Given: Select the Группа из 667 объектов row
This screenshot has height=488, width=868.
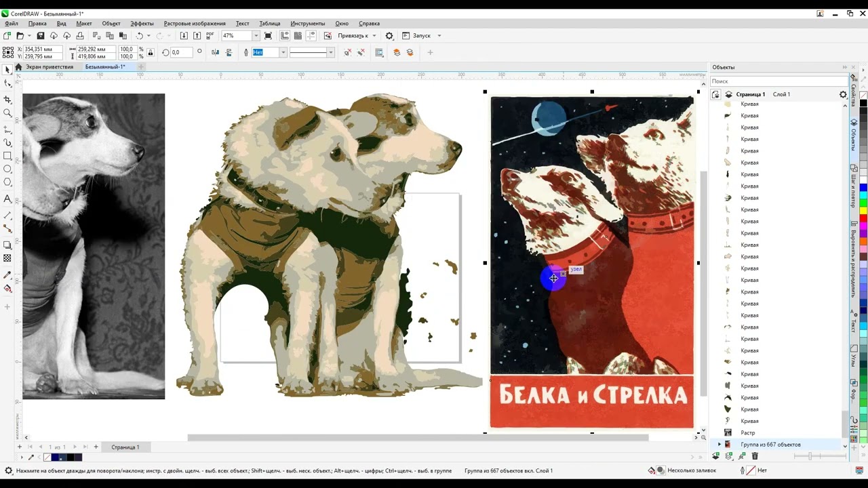Looking at the screenshot, I should click(x=777, y=445).
